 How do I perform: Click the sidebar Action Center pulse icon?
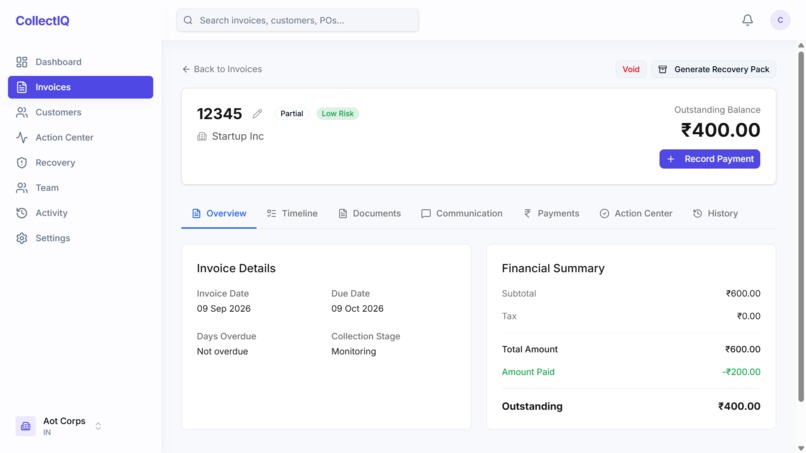point(22,138)
